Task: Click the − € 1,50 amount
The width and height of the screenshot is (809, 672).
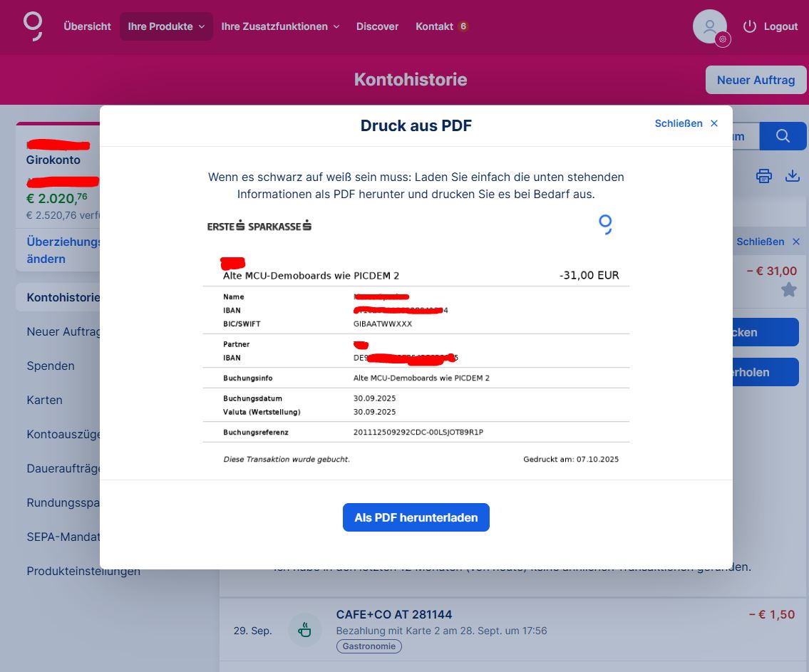Action: [x=771, y=614]
